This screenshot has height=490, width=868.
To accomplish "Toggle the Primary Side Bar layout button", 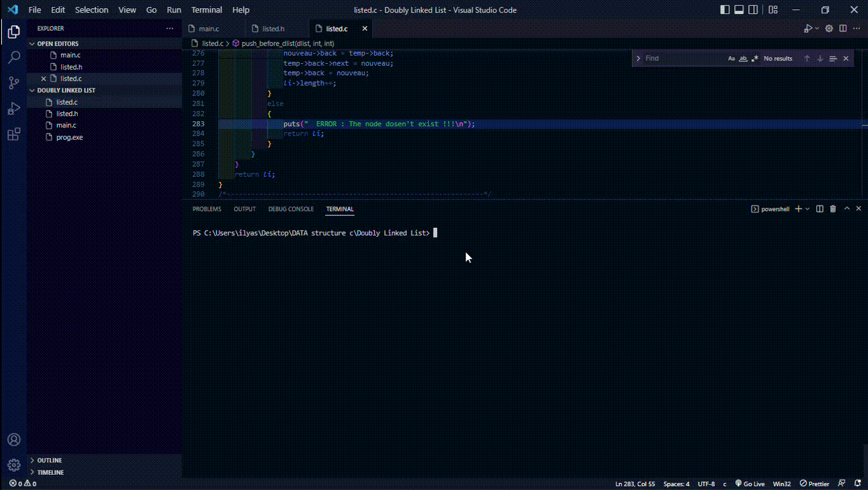I will [x=725, y=9].
